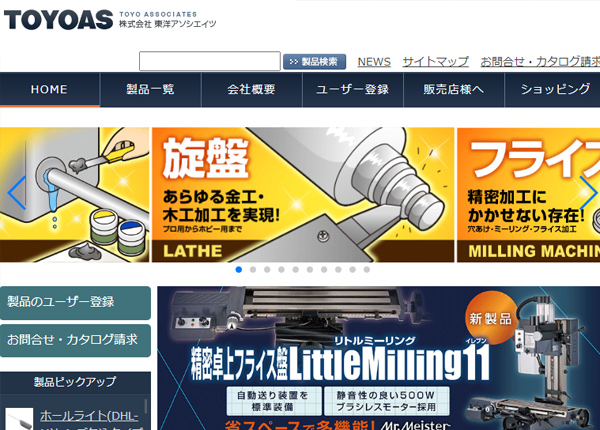Screen dimensions: 600x430
Task: Show next slide with right arrow
Action: (588, 192)
